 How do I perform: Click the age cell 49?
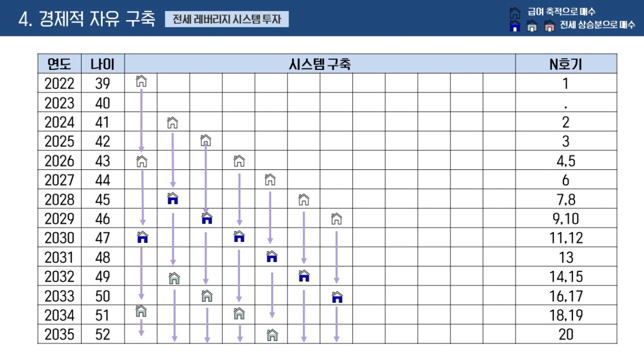[103, 276]
